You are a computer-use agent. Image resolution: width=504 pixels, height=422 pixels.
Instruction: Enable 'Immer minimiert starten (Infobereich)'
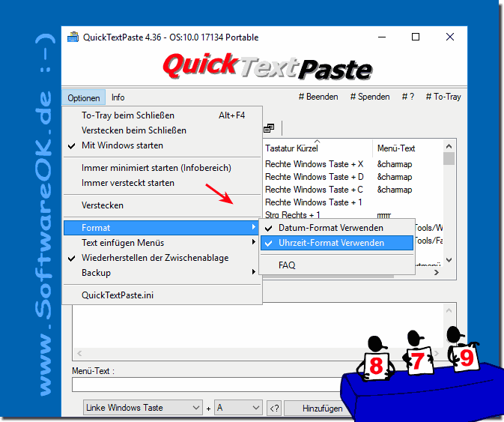coord(163,168)
